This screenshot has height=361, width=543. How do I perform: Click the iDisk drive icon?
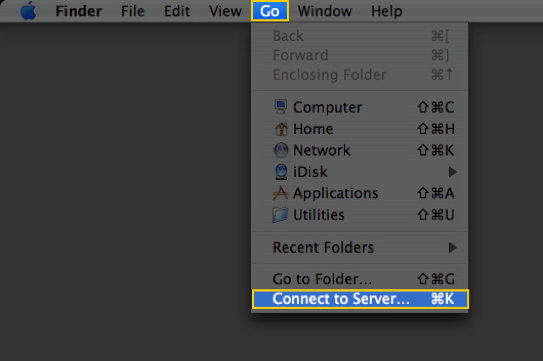[x=281, y=172]
